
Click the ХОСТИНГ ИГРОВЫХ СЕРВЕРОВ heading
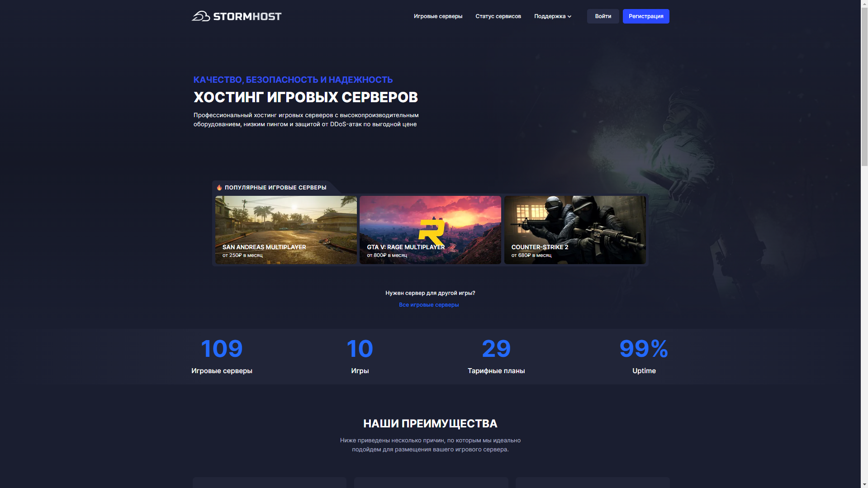[x=306, y=97]
